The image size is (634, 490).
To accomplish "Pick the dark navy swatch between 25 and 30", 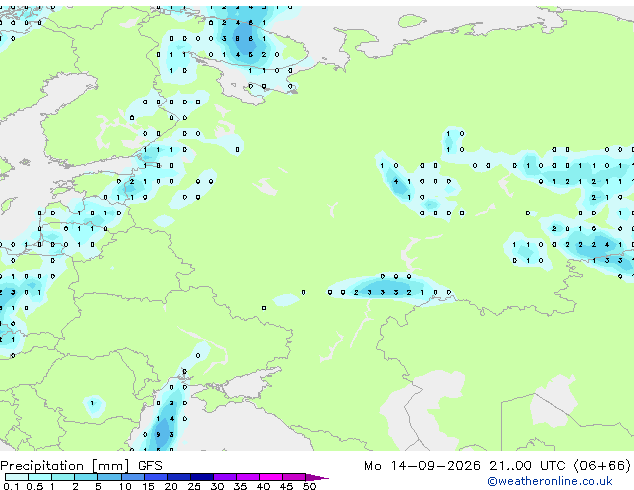I will point(202,477).
